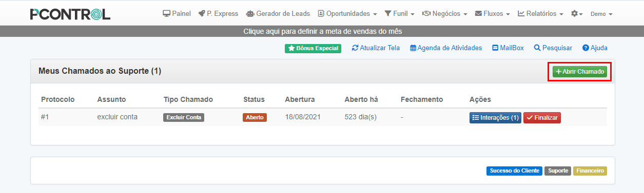Screen dimensions: 644x193
Task: Click the Pesquisar search link
Action: tap(553, 48)
